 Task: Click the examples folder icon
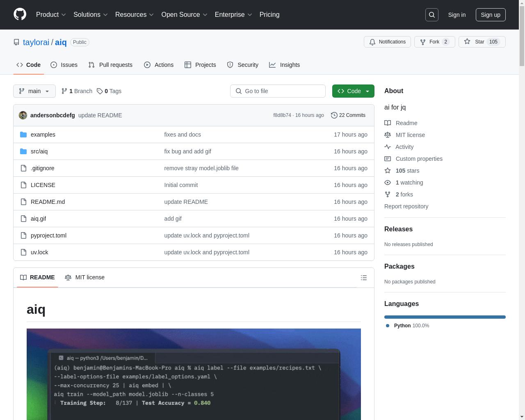click(x=23, y=135)
